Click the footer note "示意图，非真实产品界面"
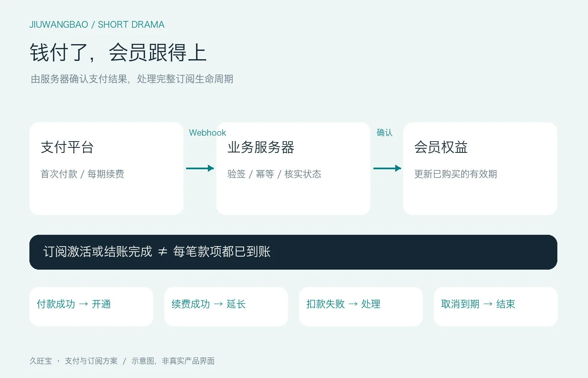 [173, 361]
